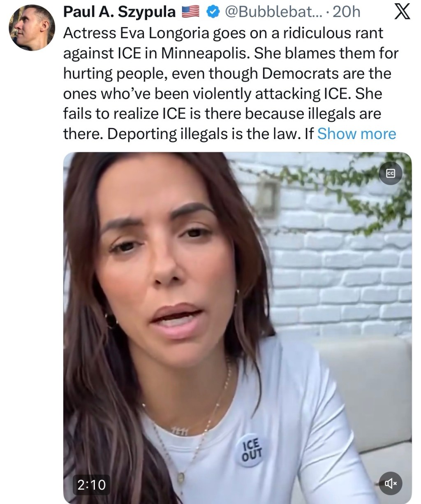Viewport: 421px width, 504px height.
Task: Play the embedded video on the woman's face
Action: pos(164,263)
